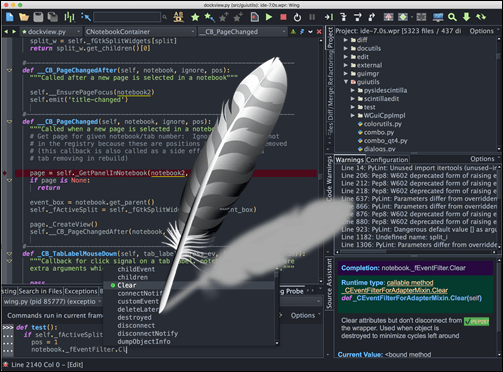
Task: Move up the stack frame icon
Action: pos(388,17)
